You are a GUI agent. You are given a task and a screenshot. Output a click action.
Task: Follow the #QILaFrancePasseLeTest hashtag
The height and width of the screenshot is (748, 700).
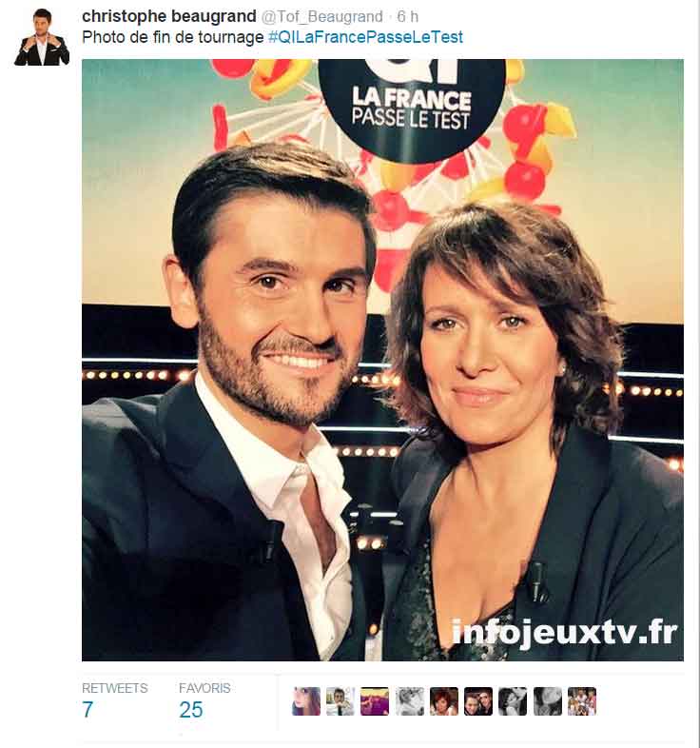pyautogui.click(x=365, y=37)
